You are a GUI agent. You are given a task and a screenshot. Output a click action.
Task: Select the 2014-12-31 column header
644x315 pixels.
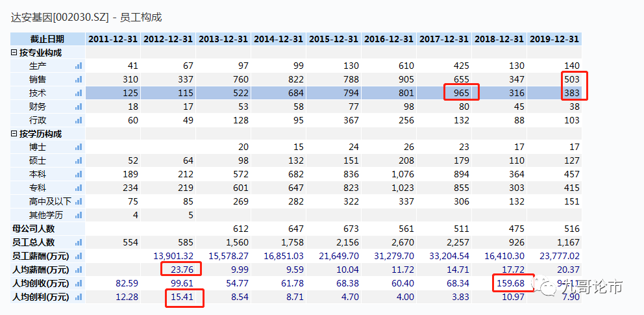[x=279, y=39]
